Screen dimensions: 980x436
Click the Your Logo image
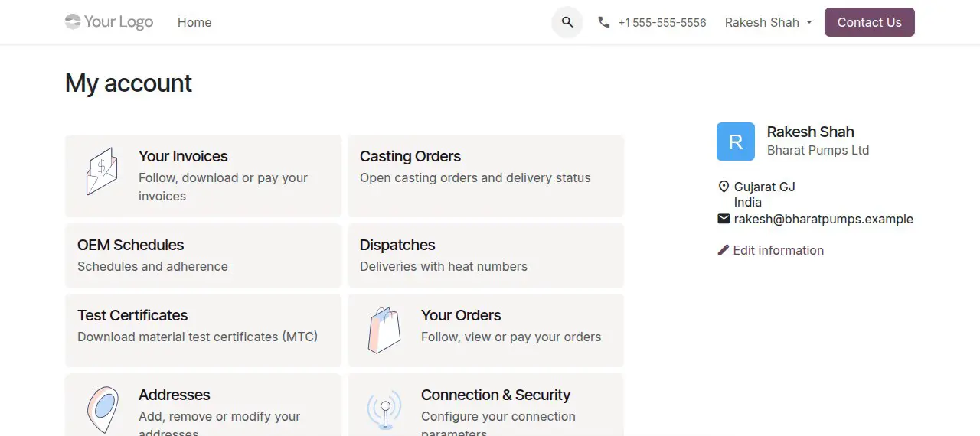coord(109,21)
